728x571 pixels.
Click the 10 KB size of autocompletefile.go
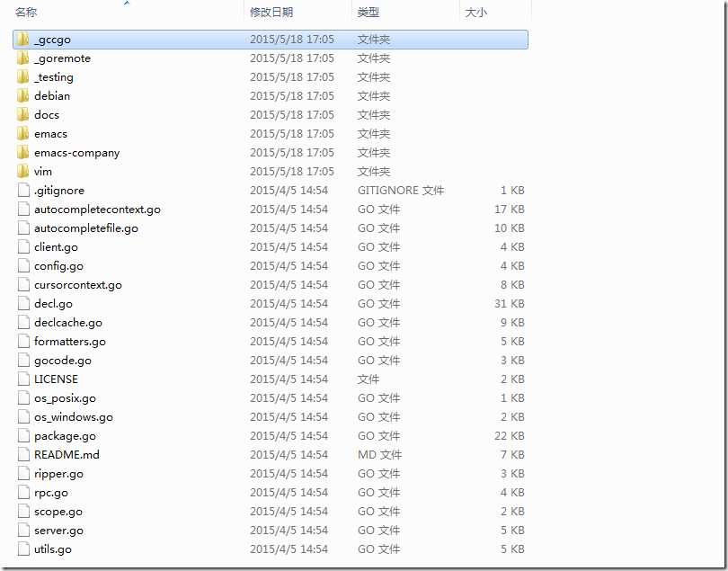[510, 228]
